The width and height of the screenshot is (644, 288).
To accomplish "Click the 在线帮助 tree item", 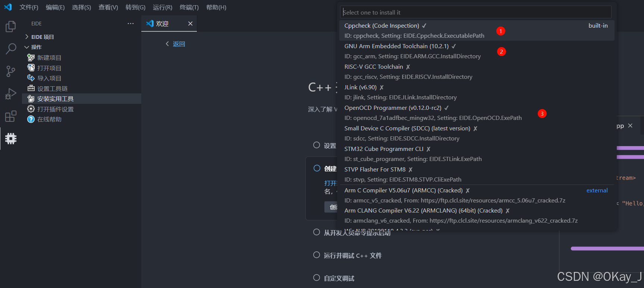I will [82, 119].
